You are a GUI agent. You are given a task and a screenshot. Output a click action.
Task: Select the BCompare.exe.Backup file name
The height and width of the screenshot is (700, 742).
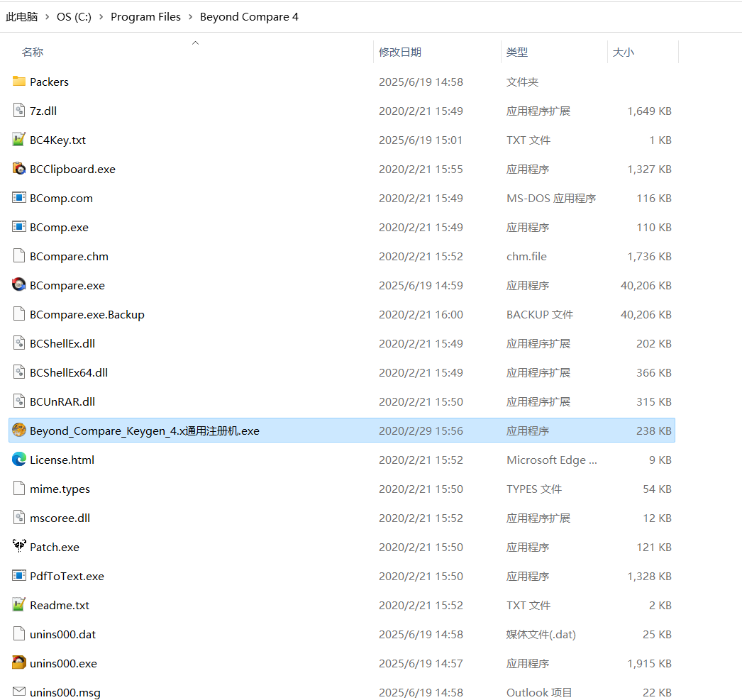click(x=87, y=315)
